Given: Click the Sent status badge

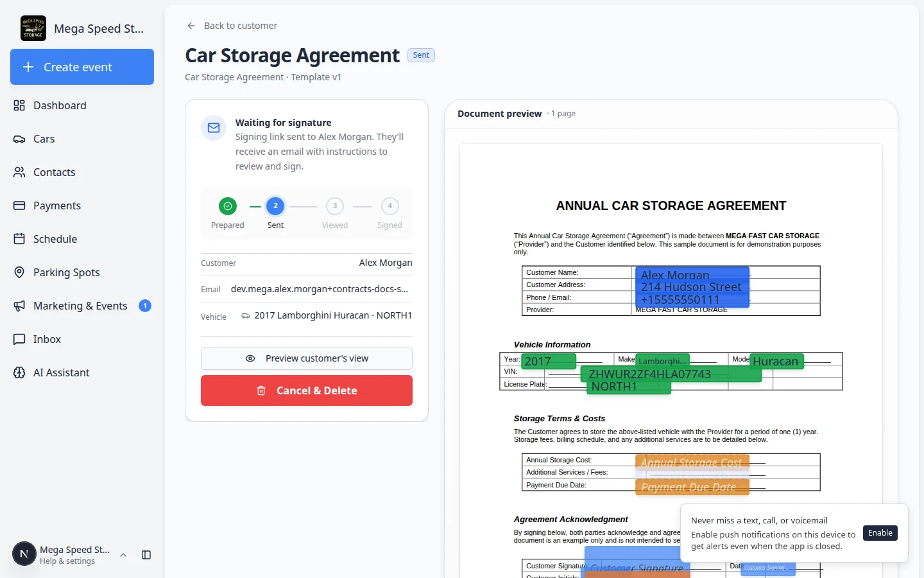Looking at the screenshot, I should pyautogui.click(x=422, y=55).
